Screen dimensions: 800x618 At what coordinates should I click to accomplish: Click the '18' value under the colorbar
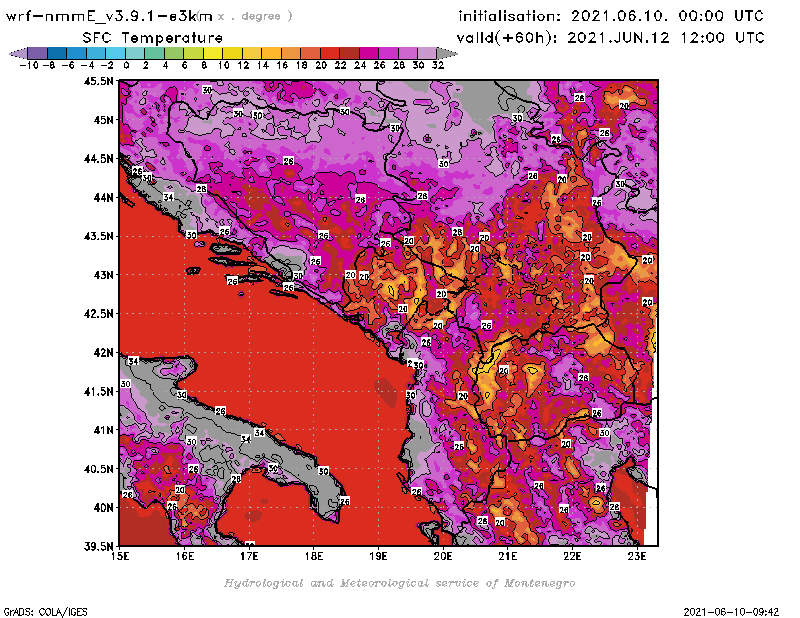(302, 65)
